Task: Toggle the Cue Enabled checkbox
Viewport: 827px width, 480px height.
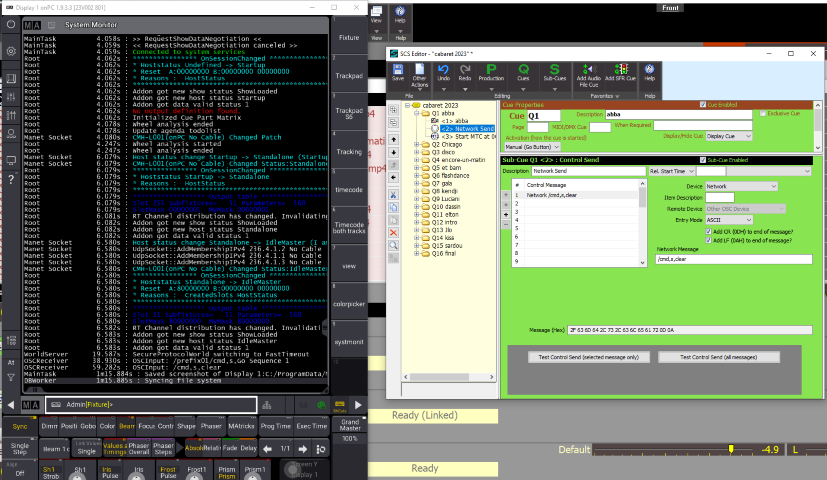Action: tap(703, 104)
